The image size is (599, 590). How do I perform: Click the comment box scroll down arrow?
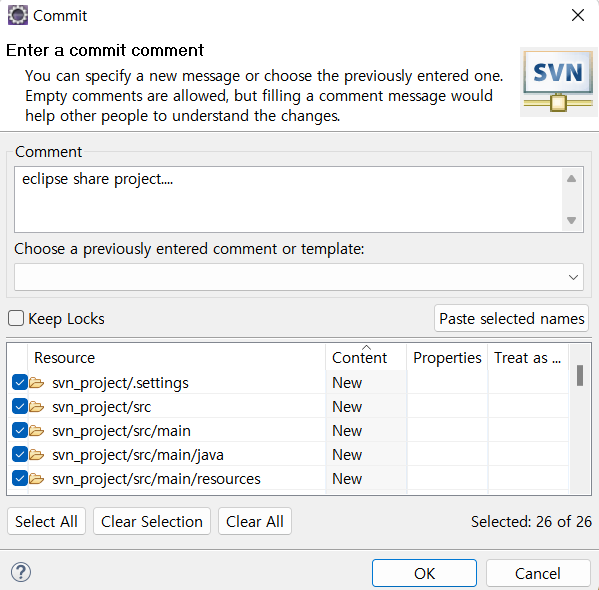pyautogui.click(x=571, y=220)
